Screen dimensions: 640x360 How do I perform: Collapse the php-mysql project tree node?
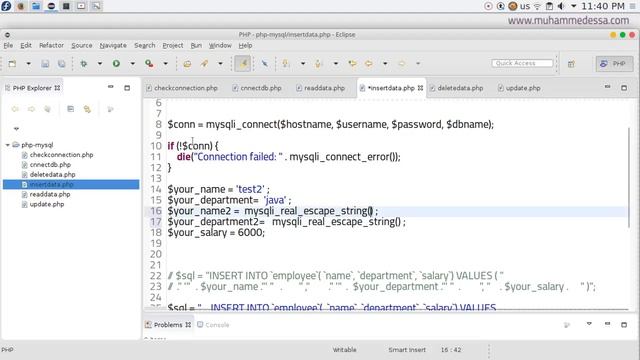pos(8,145)
